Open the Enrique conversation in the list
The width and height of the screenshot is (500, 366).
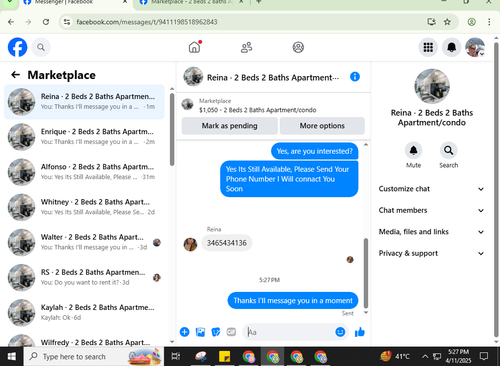tap(84, 137)
